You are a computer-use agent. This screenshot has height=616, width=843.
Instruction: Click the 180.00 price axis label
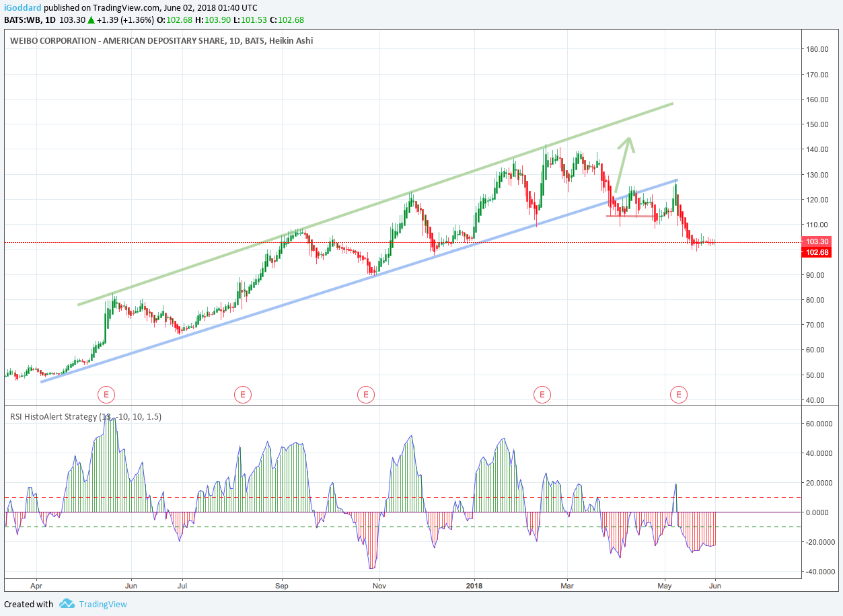pos(816,49)
